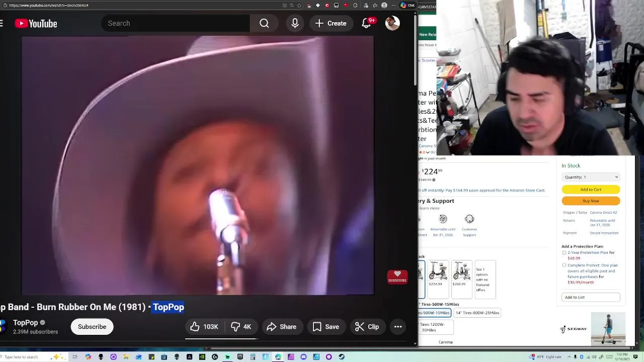Click the Buy Now button
The width and height of the screenshot is (644, 362).
click(x=591, y=201)
